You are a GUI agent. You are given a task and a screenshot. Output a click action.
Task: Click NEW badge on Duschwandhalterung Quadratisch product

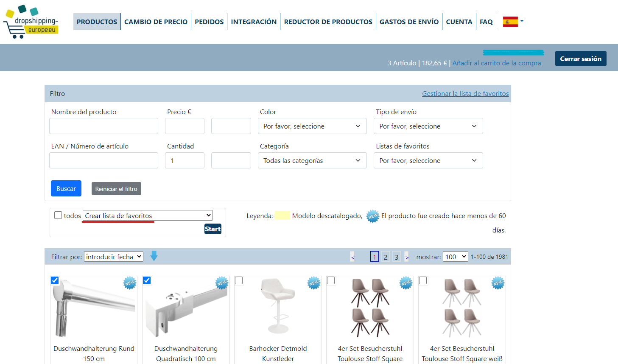click(x=222, y=283)
